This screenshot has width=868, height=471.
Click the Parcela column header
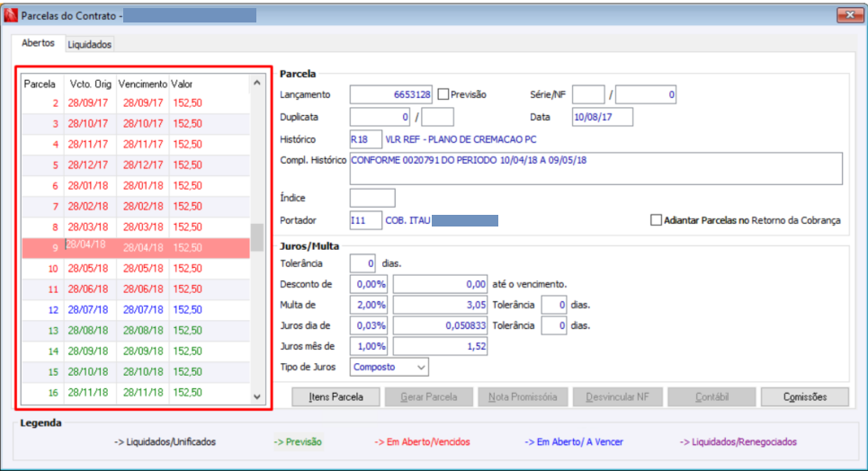pos(40,84)
